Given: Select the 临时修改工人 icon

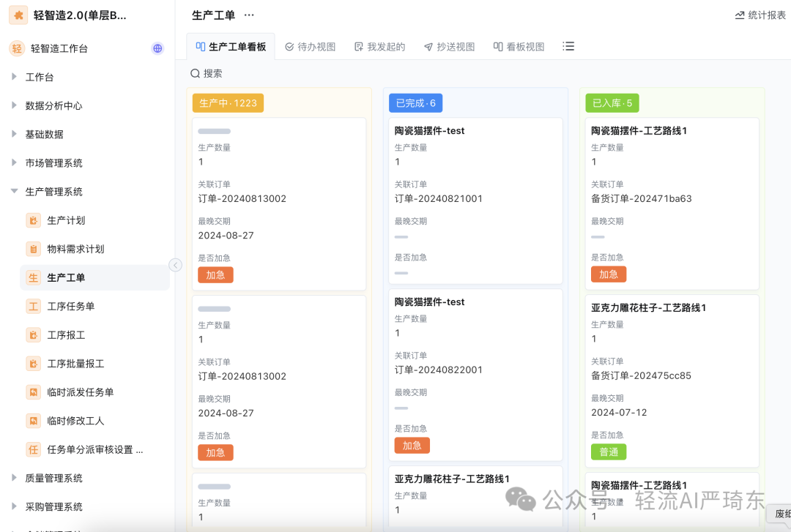Looking at the screenshot, I should (33, 421).
